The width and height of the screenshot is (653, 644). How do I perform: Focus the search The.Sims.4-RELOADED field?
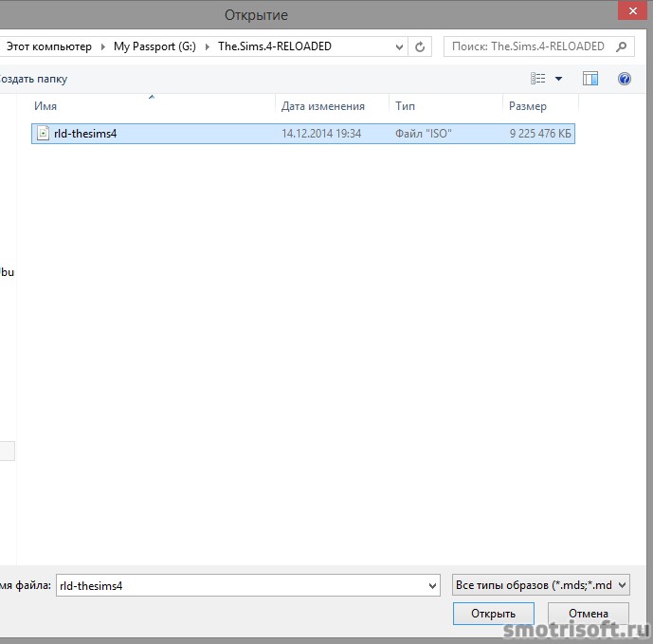tap(539, 46)
